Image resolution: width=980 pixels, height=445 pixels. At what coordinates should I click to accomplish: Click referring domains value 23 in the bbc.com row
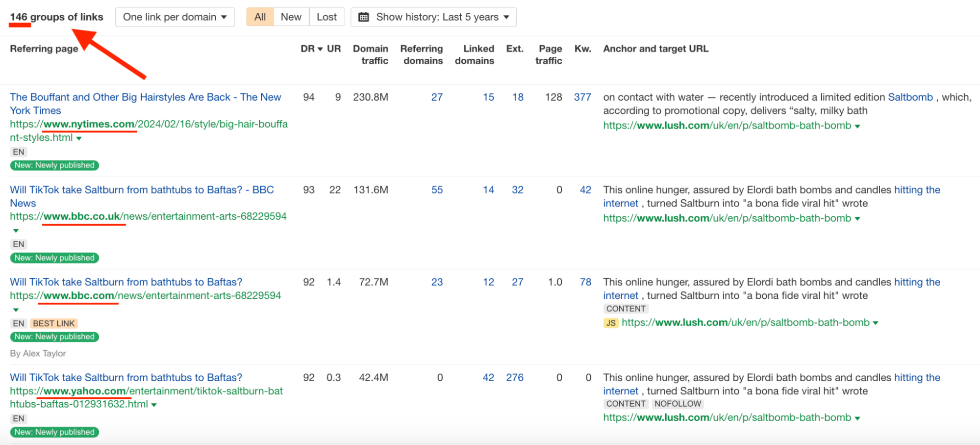coord(437,282)
